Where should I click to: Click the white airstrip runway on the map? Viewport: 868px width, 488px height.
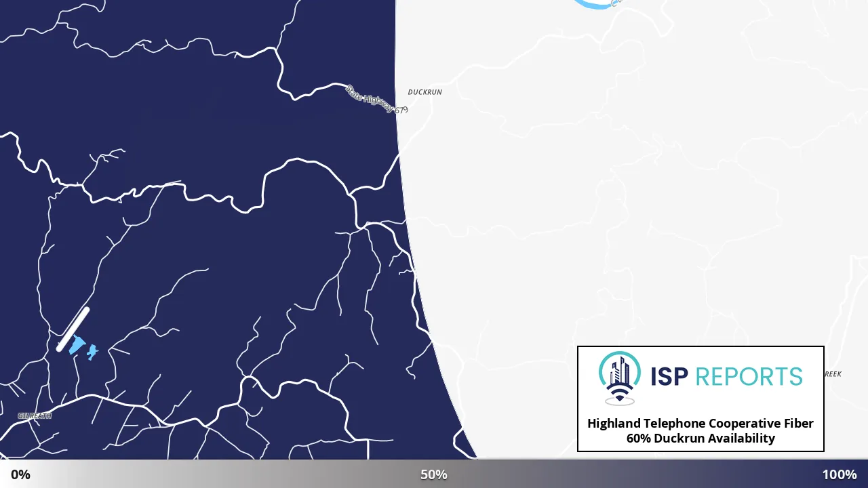point(73,329)
